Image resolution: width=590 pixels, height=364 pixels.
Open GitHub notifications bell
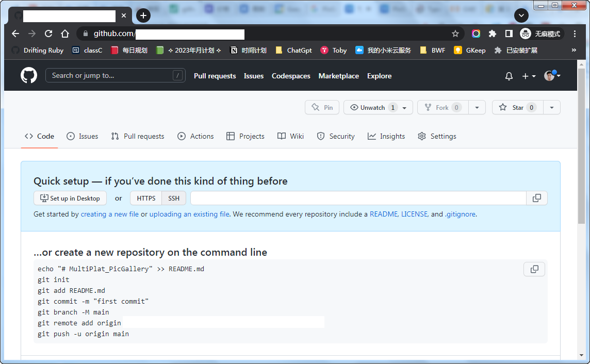pos(509,76)
